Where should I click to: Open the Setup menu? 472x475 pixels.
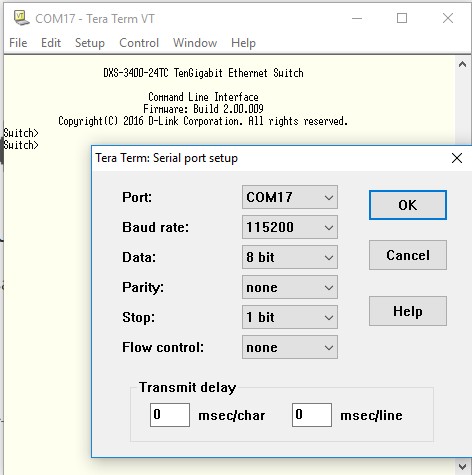click(x=90, y=43)
